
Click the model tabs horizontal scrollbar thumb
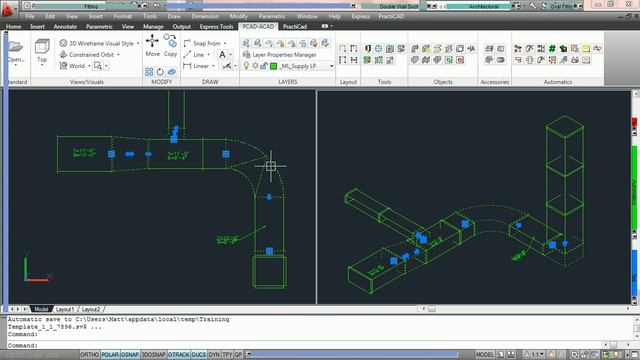pyautogui.click(x=432, y=309)
